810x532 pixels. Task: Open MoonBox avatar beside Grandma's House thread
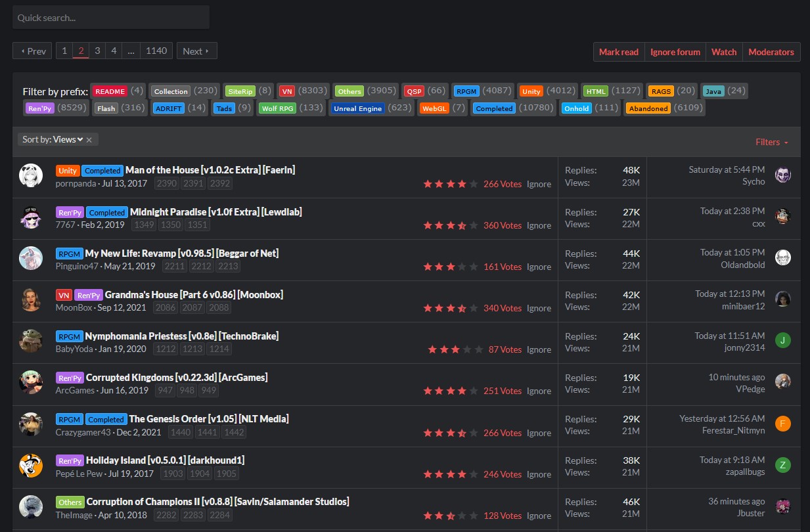(x=31, y=299)
